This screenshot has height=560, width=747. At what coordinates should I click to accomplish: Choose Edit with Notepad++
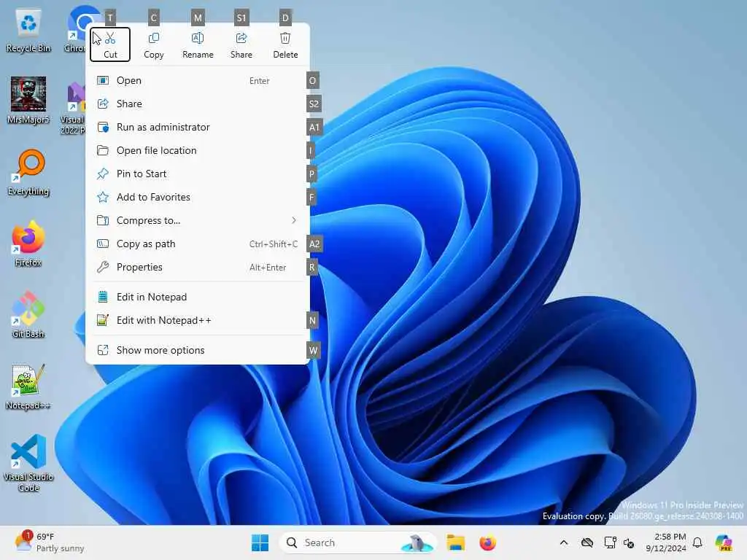coord(198,321)
